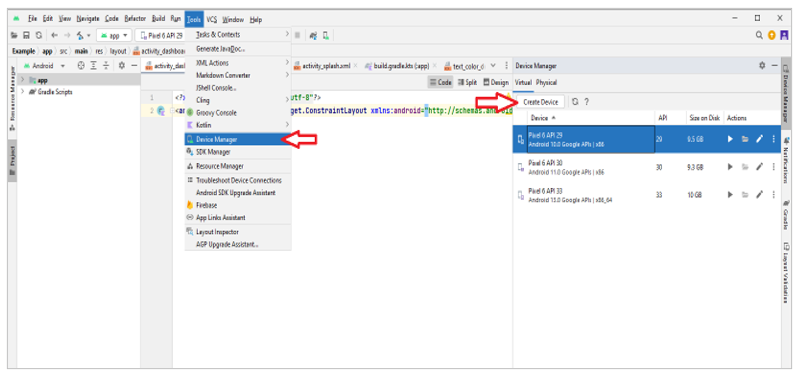Click Expand All in Project panel
798x370 pixels.
click(x=94, y=66)
